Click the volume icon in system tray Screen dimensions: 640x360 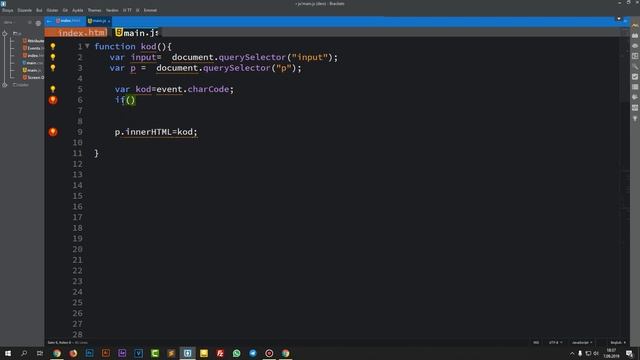(x=596, y=353)
